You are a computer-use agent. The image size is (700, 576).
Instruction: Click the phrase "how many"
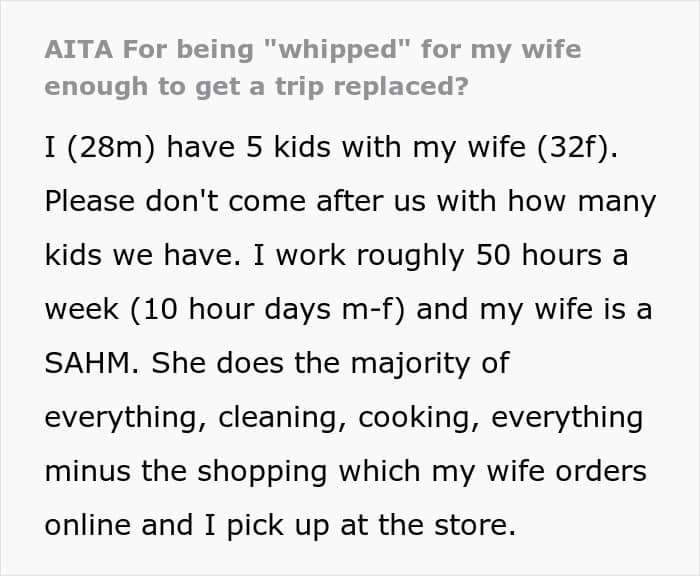582,202
